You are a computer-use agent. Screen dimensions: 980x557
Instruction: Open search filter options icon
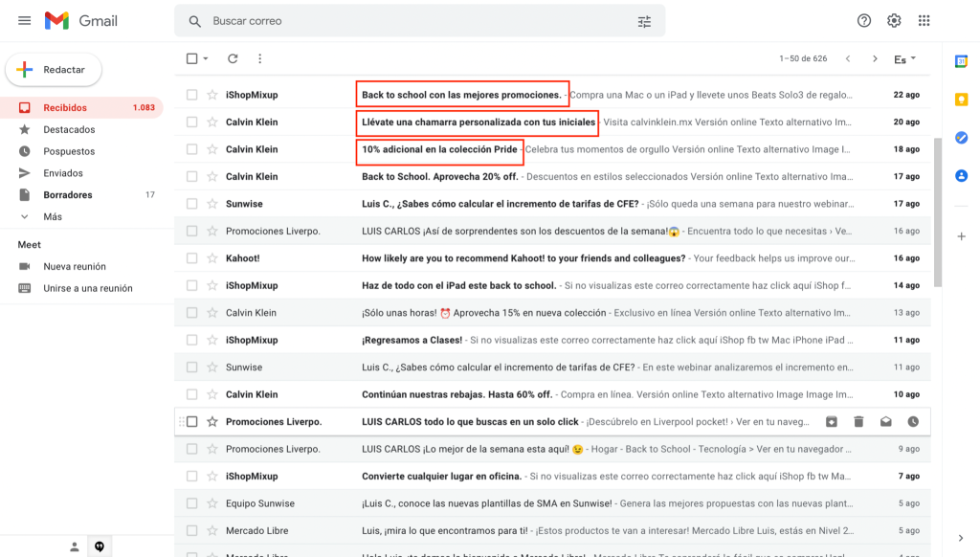[x=644, y=21]
